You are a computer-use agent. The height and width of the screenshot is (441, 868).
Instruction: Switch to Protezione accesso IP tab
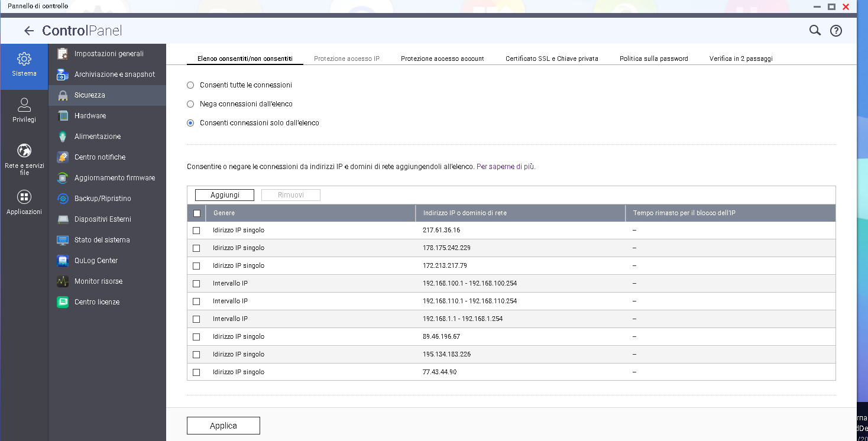pos(346,59)
